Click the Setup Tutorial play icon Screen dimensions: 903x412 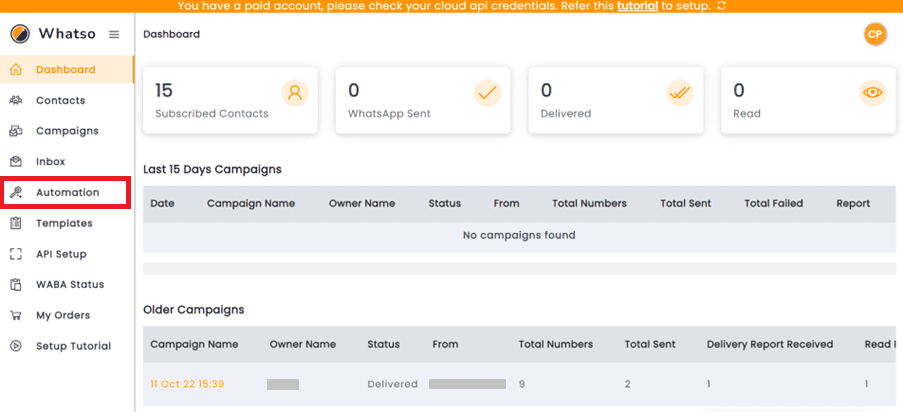(16, 346)
